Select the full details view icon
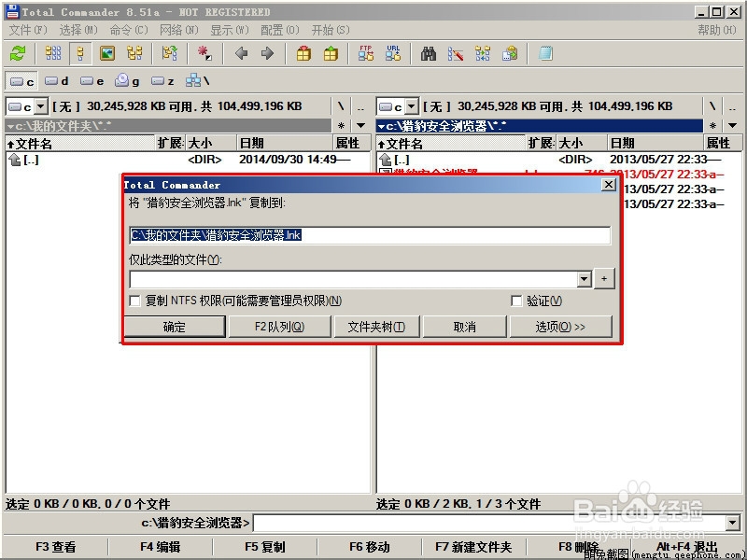This screenshot has width=747, height=560. click(80, 53)
